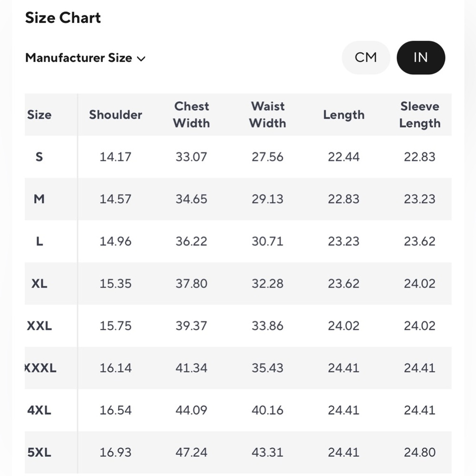The height and width of the screenshot is (476, 476).
Task: Select the 5XL size row label
Action: click(x=39, y=452)
